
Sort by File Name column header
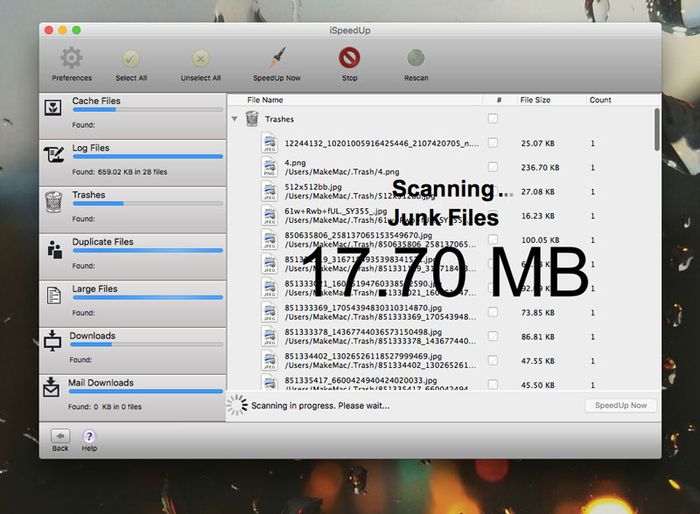point(265,100)
